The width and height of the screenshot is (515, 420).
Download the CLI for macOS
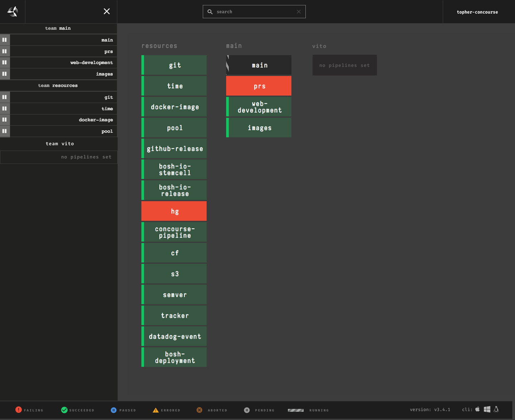click(478, 409)
